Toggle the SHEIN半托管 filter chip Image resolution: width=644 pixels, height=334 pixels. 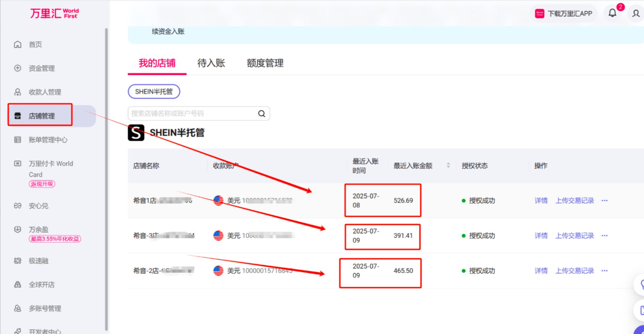(x=154, y=92)
